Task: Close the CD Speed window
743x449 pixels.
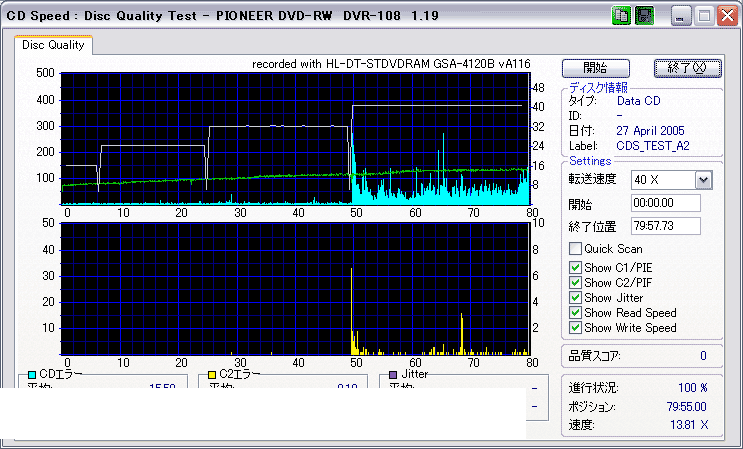Action: click(x=727, y=17)
